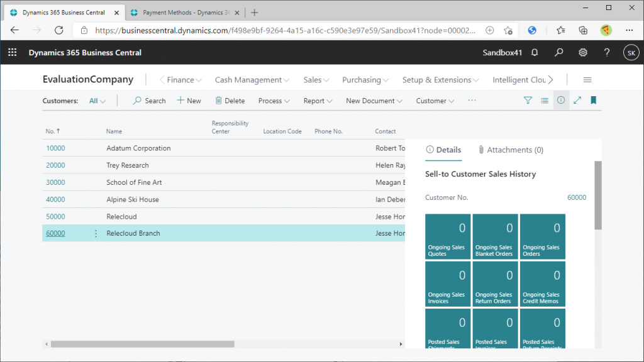Switch to the Details FactBox tab
The height and width of the screenshot is (362, 644).
coord(443,150)
